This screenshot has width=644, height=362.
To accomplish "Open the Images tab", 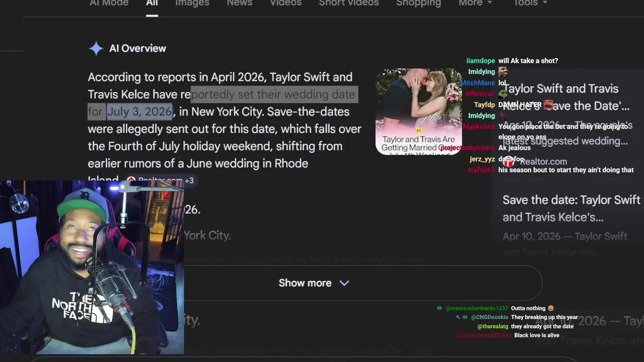I will pyautogui.click(x=192, y=3).
